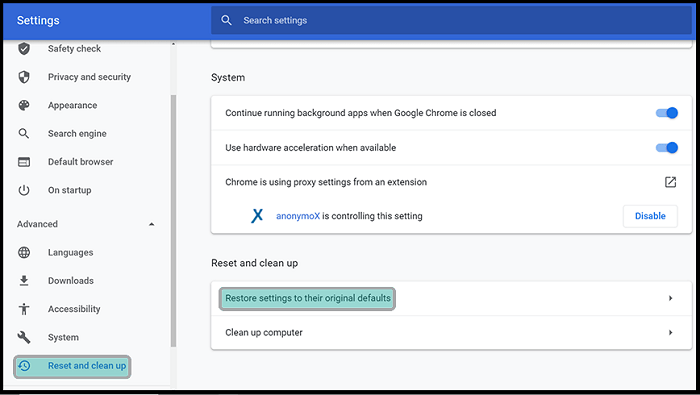Click the Downloads arrow icon
This screenshot has height=395, width=700.
(x=24, y=281)
